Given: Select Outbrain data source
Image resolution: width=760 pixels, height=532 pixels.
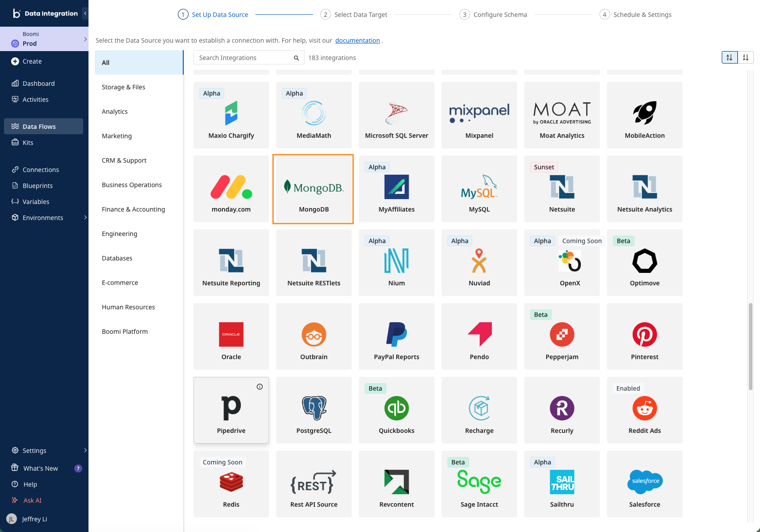Looking at the screenshot, I should click(314, 336).
